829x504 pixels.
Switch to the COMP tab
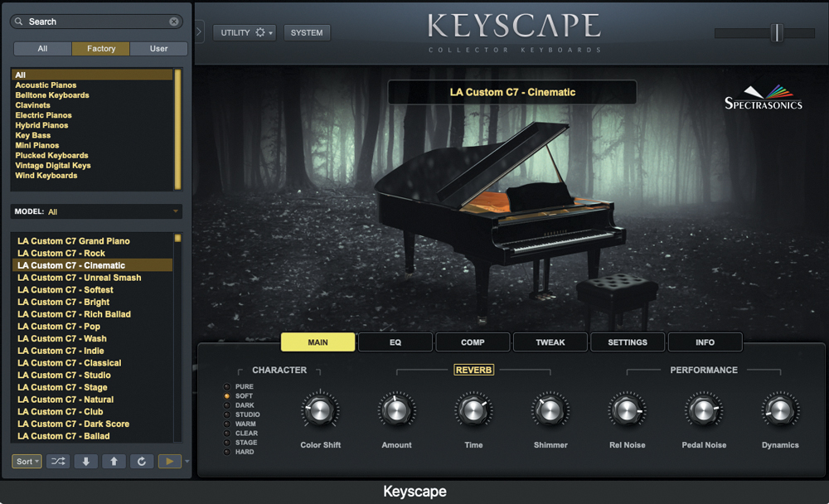(473, 342)
